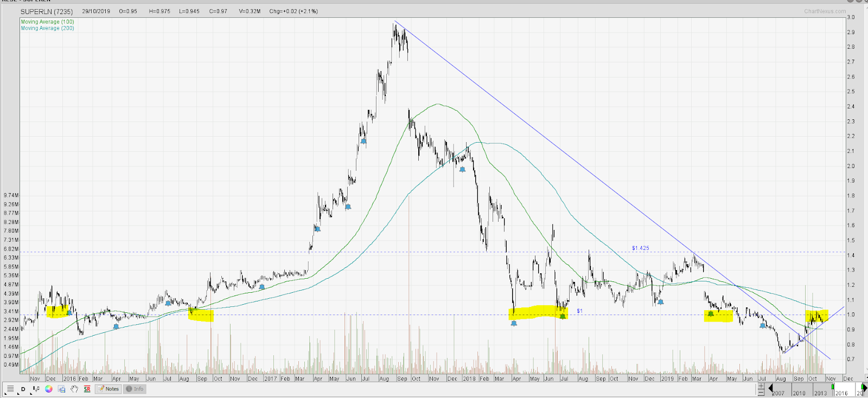
Task: Open the candlestick chart type dropdown
Action: (x=36, y=389)
